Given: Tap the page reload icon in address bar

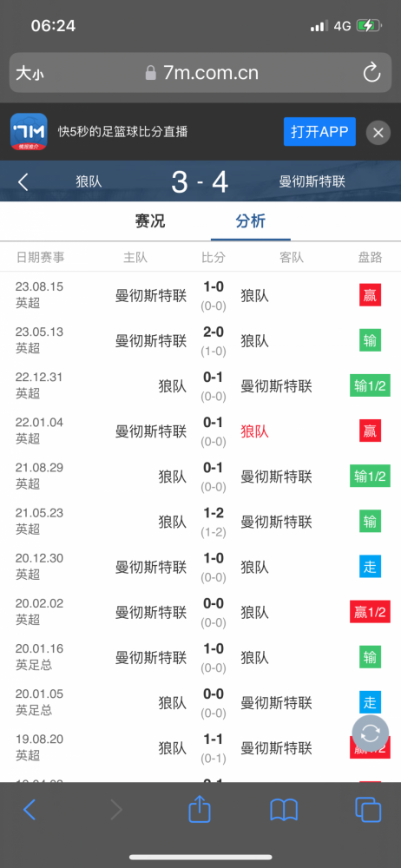Looking at the screenshot, I should click(x=371, y=73).
